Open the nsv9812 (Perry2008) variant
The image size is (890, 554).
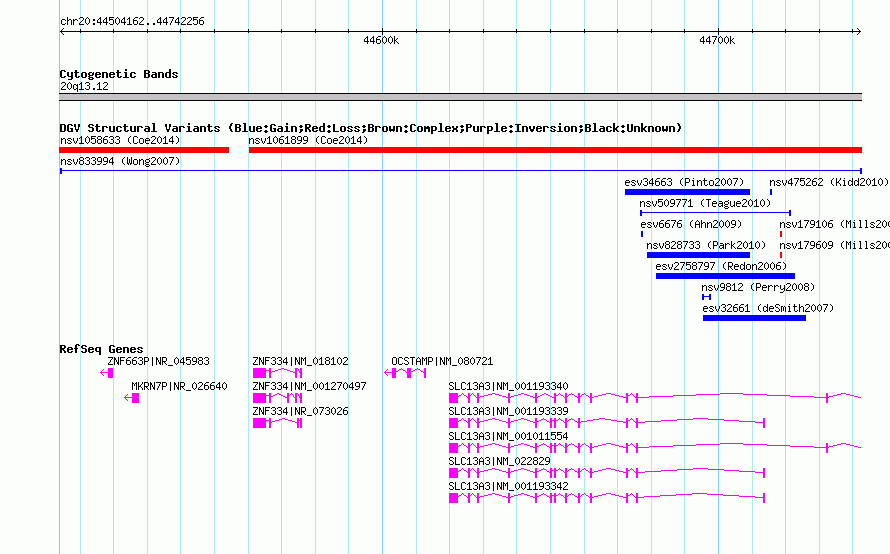[x=706, y=297]
